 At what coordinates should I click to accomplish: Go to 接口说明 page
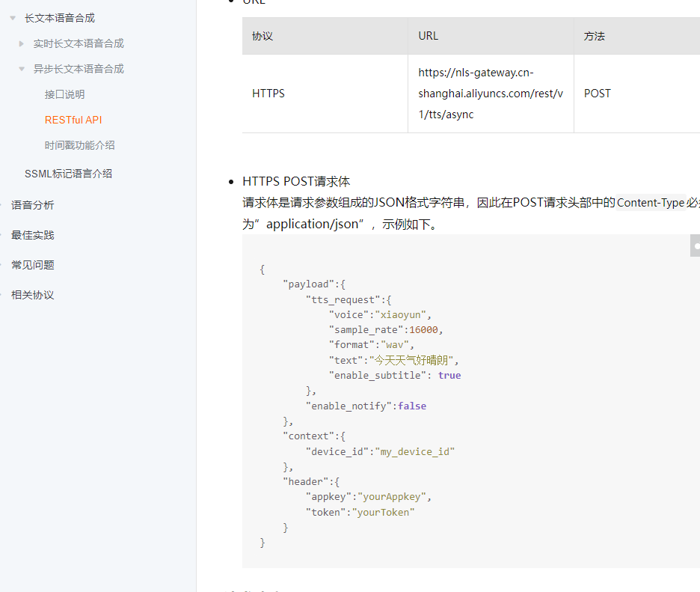point(65,94)
